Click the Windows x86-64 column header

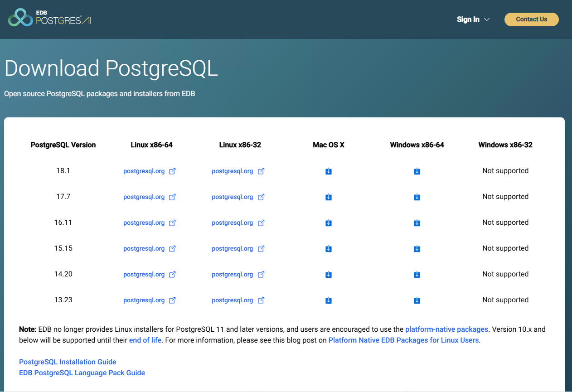(417, 145)
